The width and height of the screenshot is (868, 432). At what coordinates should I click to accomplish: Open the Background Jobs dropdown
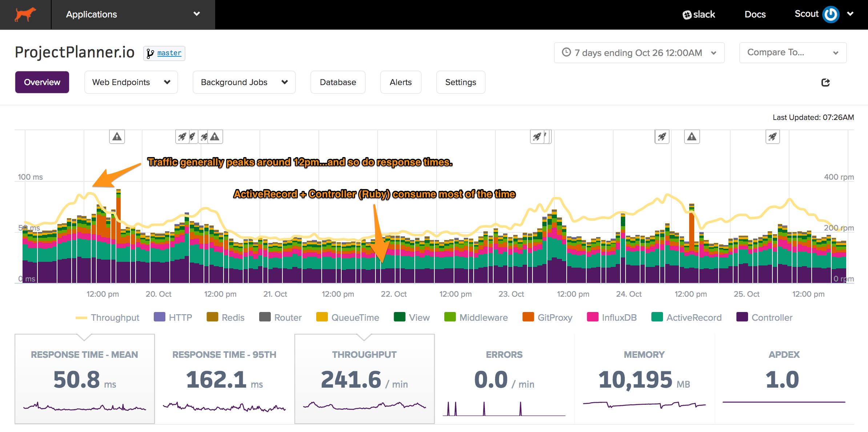coord(244,82)
